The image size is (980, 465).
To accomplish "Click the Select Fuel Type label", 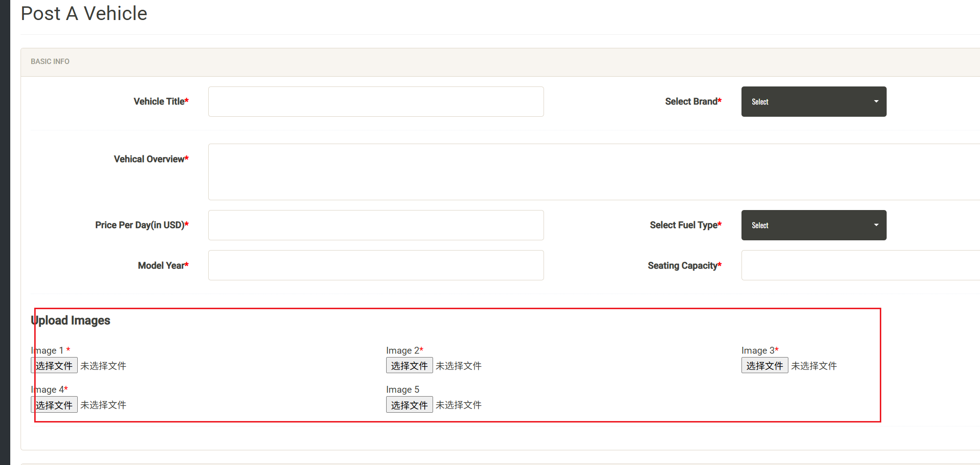I will click(x=685, y=225).
